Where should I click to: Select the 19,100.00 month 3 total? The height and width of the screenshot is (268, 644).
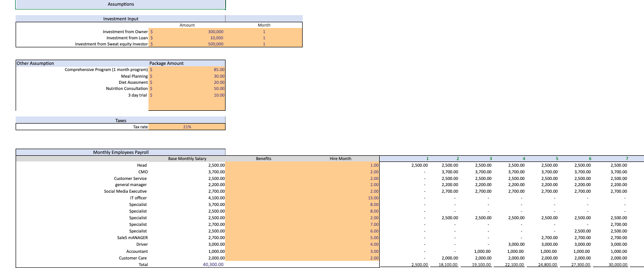click(482, 265)
